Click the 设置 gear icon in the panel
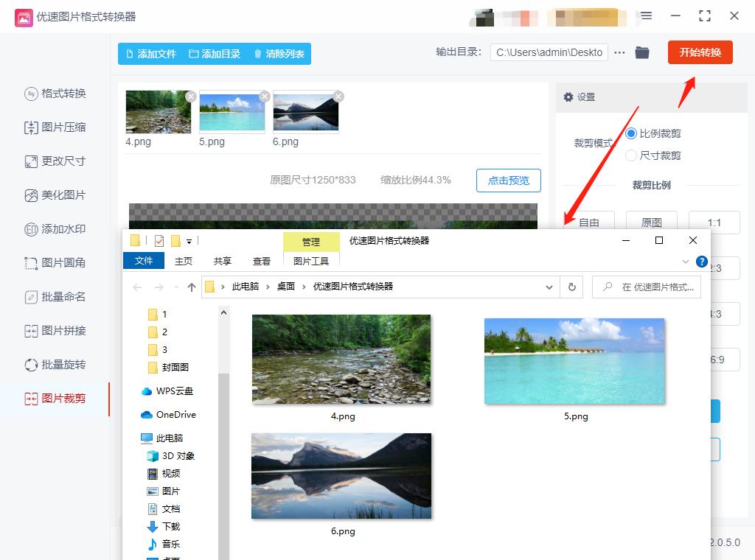 568,97
